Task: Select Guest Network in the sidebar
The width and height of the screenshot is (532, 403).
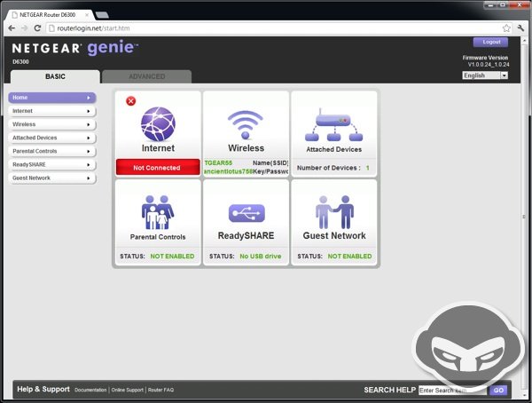Action: (52, 178)
